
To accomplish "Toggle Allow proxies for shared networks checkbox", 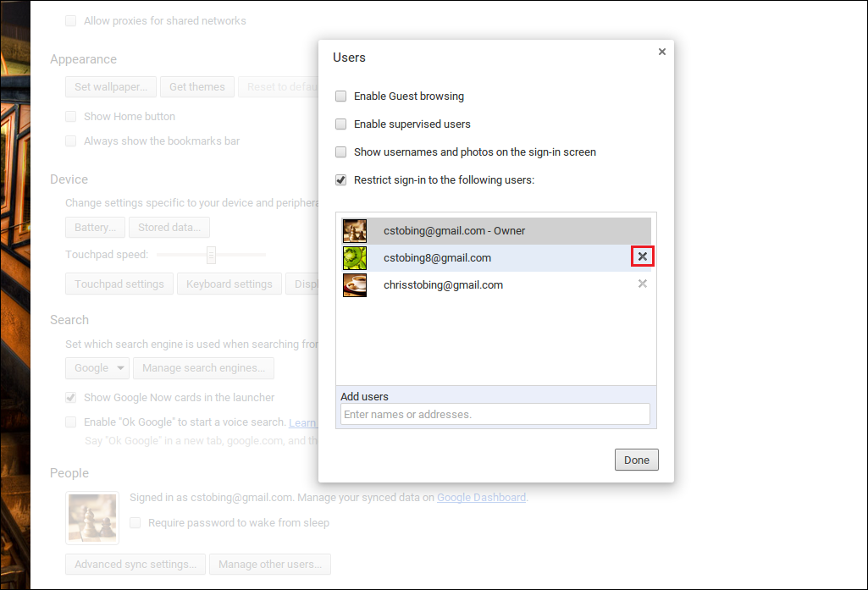I will point(71,21).
